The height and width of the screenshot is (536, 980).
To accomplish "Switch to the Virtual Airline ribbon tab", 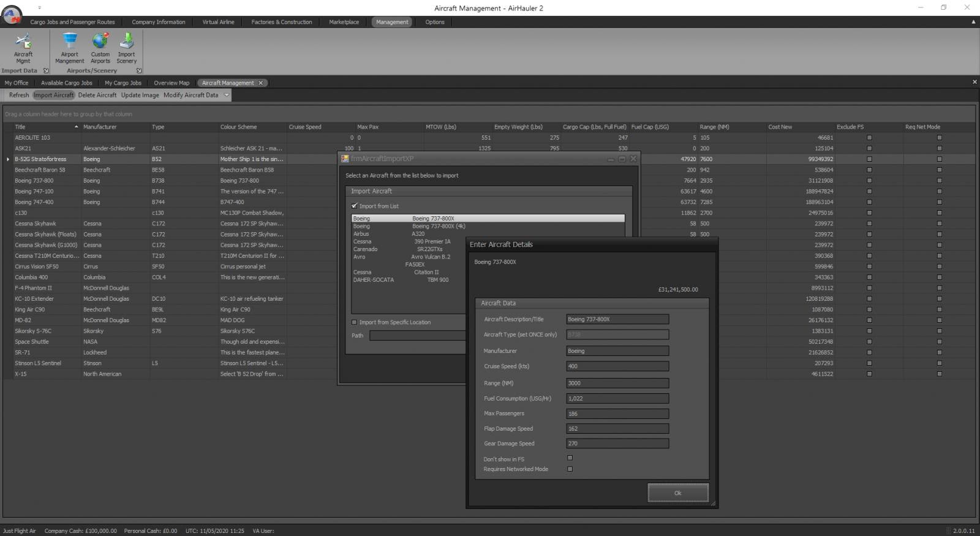I will [218, 22].
